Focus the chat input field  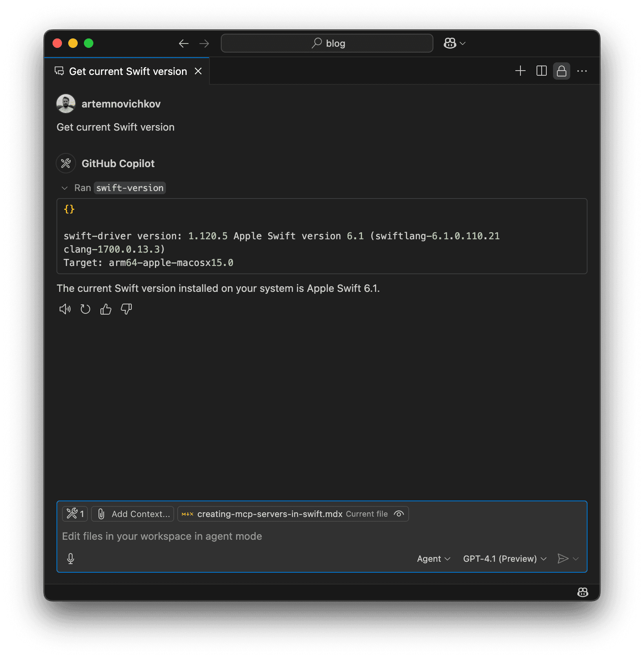click(x=322, y=536)
